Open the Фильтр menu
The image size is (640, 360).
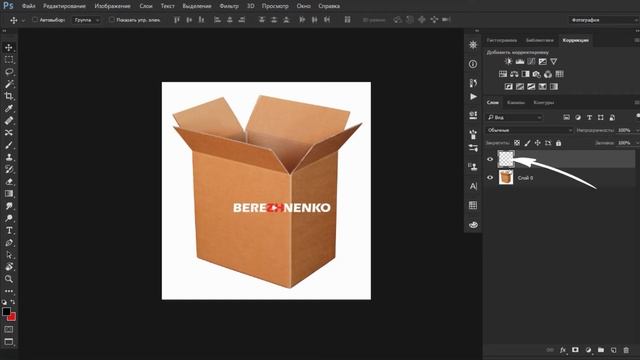coord(229,6)
